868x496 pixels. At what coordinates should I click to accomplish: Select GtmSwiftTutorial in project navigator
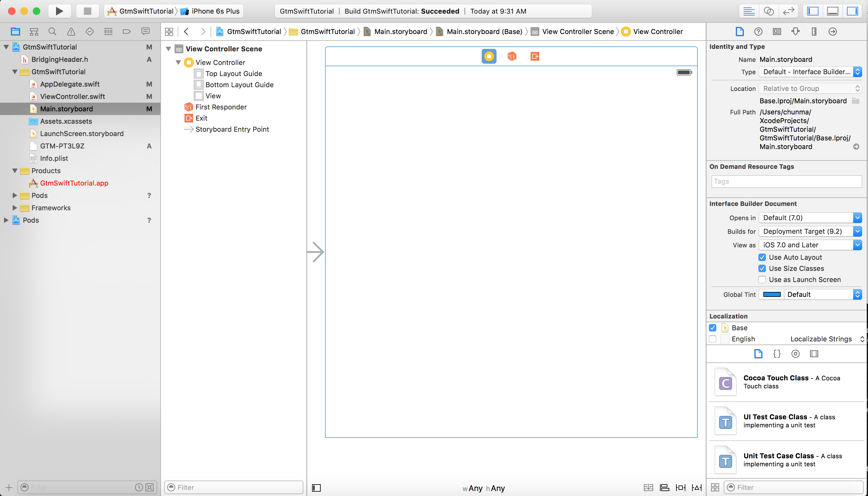(x=50, y=46)
